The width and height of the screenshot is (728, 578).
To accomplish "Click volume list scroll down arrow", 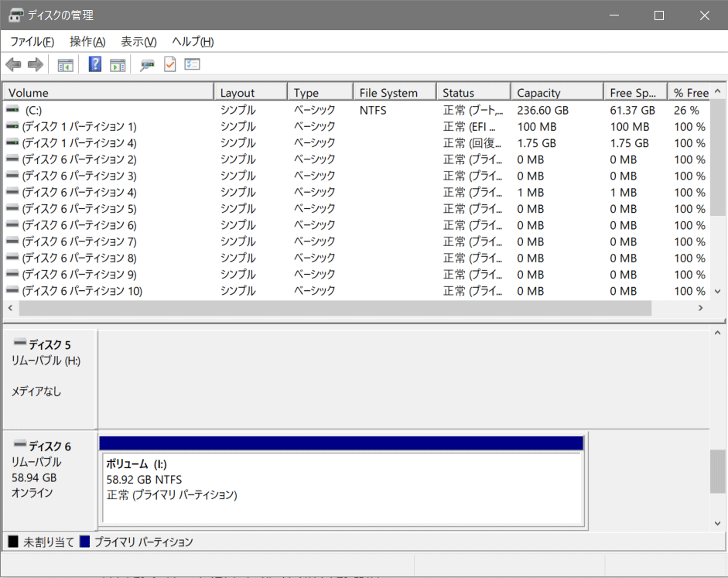I will (717, 292).
